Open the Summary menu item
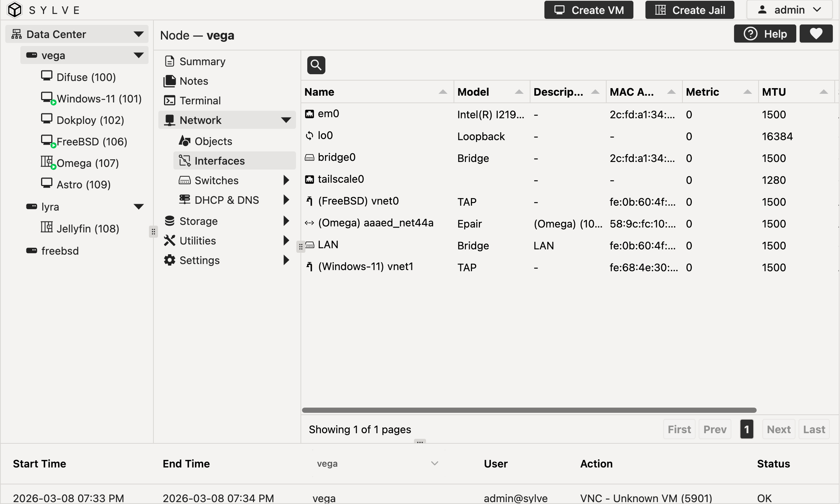 pos(202,61)
